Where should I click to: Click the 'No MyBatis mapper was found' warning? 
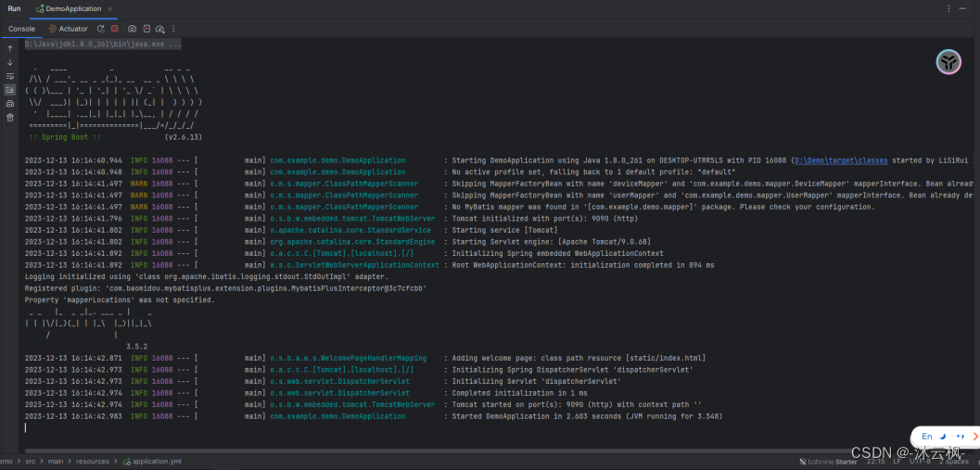pos(450,207)
